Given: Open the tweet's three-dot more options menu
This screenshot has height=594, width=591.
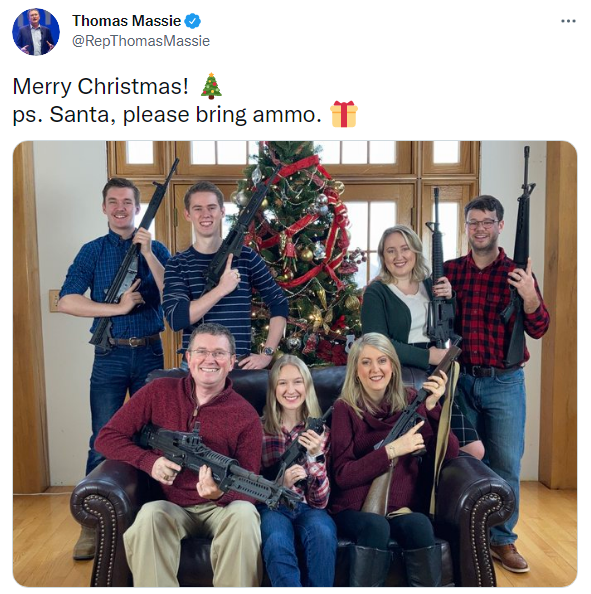Looking at the screenshot, I should (x=568, y=21).
